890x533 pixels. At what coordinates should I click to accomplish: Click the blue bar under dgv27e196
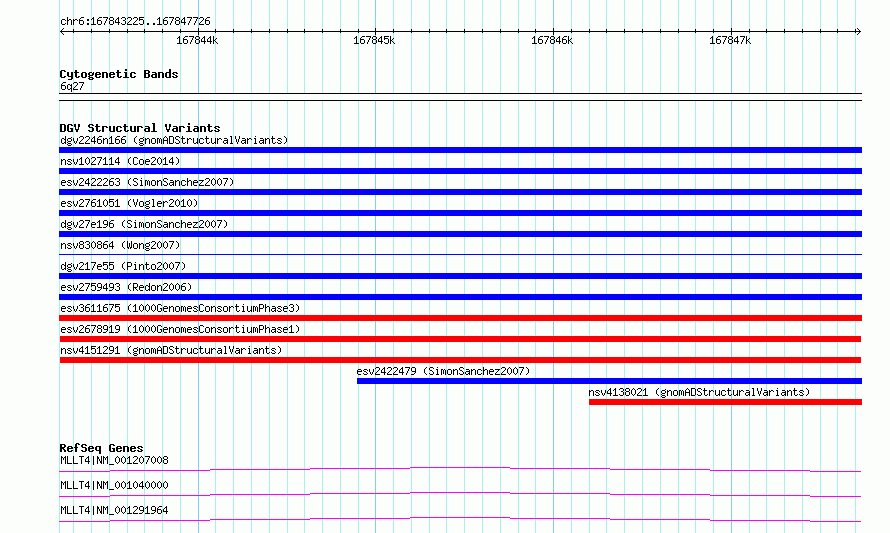point(460,234)
